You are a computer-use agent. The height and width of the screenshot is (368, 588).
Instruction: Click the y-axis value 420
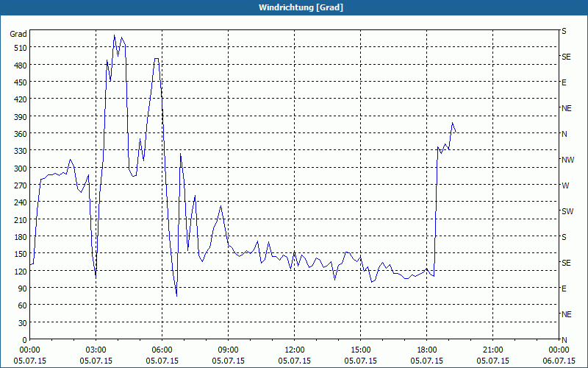tap(21, 99)
